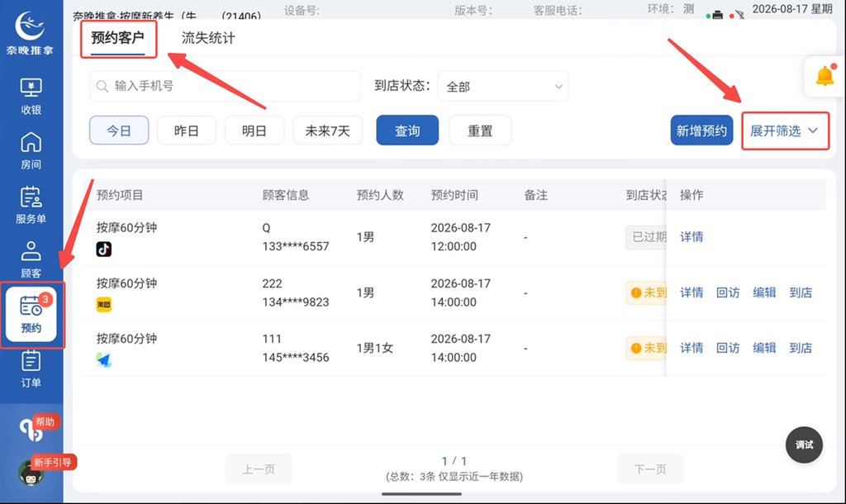Click the 操作 column header
This screenshot has height=504, width=846.
692,195
